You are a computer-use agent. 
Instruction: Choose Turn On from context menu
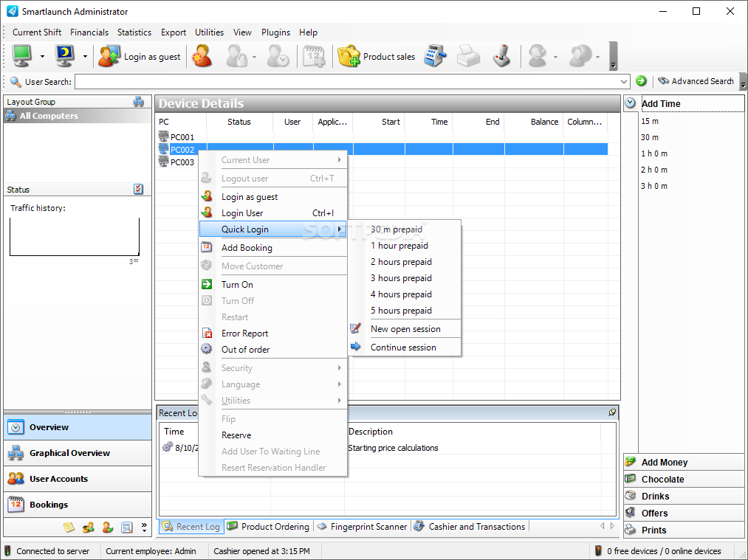[x=273, y=285]
